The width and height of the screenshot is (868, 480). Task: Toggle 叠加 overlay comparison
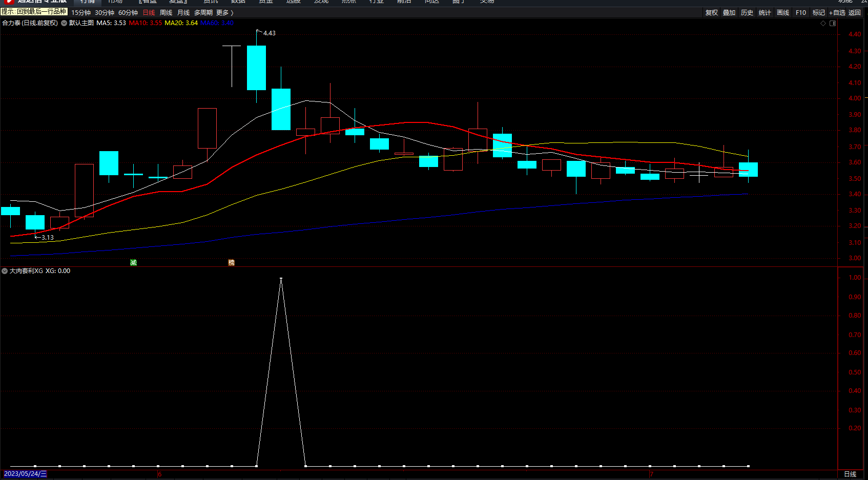[x=729, y=13]
